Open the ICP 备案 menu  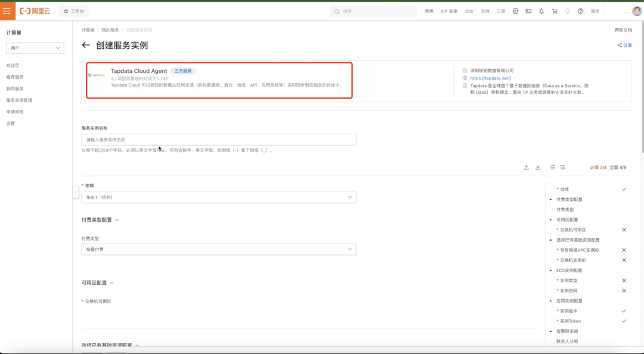click(449, 11)
